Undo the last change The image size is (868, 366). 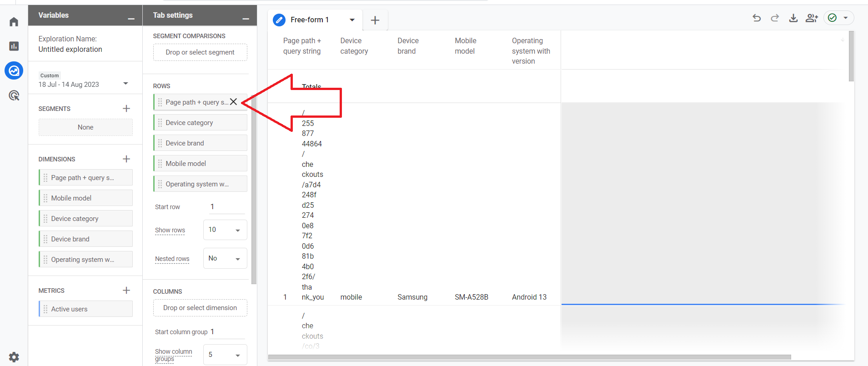pos(757,18)
